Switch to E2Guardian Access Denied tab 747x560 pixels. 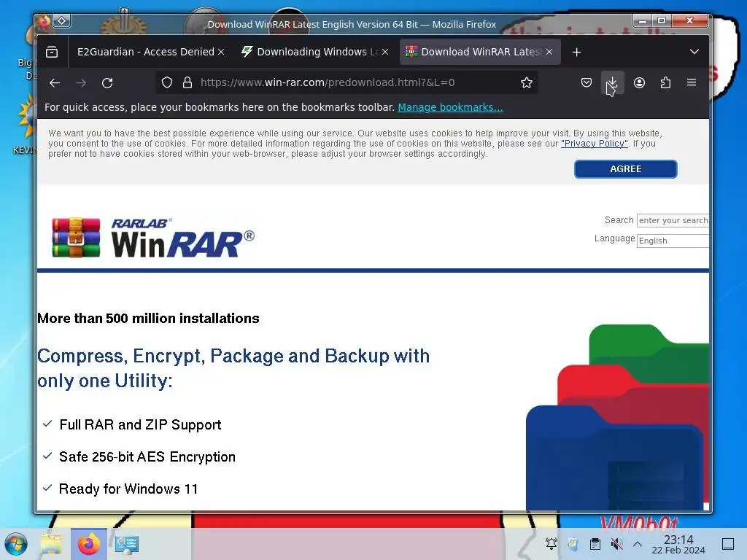pyautogui.click(x=146, y=52)
